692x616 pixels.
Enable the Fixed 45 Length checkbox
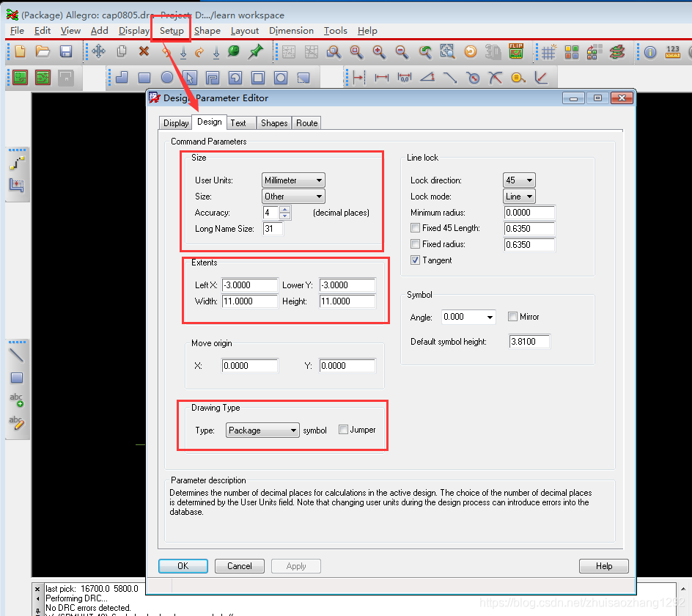416,228
